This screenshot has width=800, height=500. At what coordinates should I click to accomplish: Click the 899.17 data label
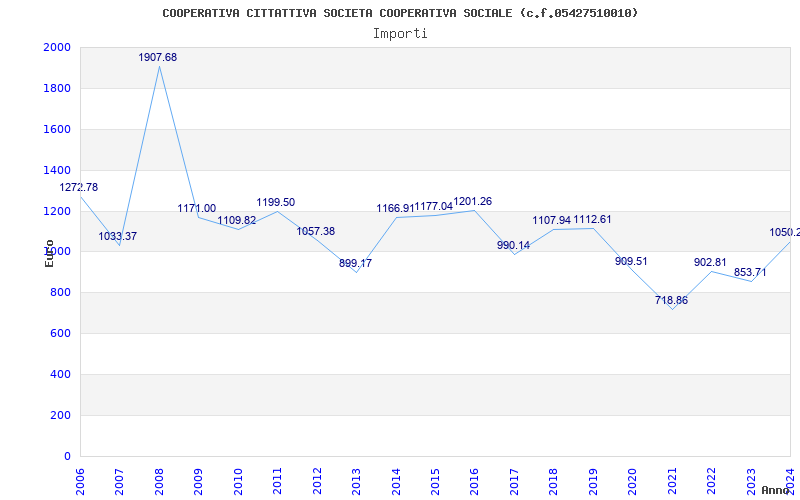[356, 263]
